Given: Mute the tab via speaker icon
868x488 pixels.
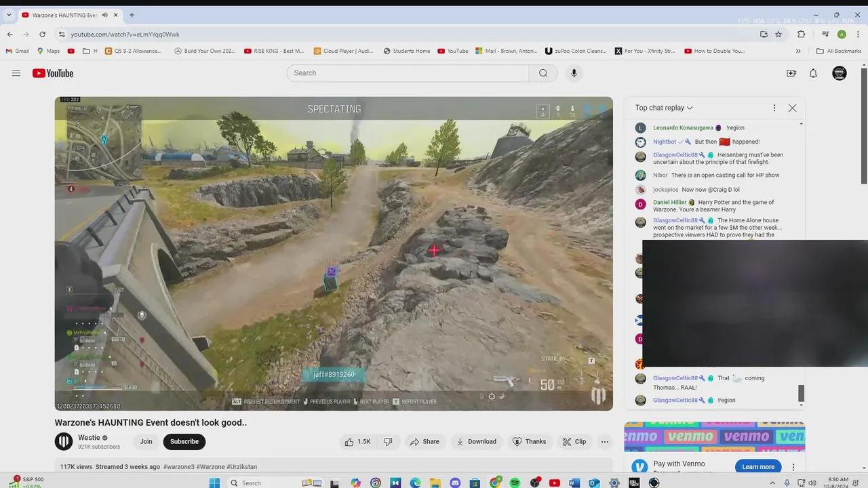Looking at the screenshot, I should [x=105, y=15].
